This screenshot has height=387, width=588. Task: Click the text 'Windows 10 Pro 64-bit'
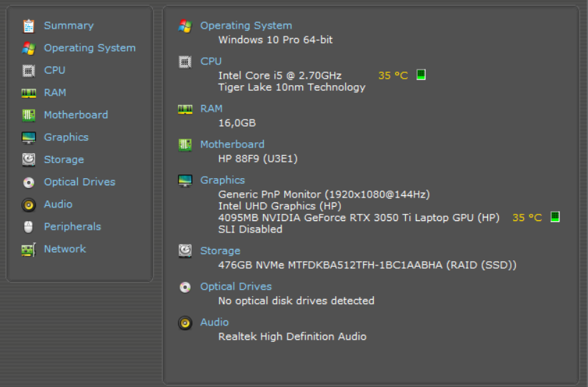275,40
